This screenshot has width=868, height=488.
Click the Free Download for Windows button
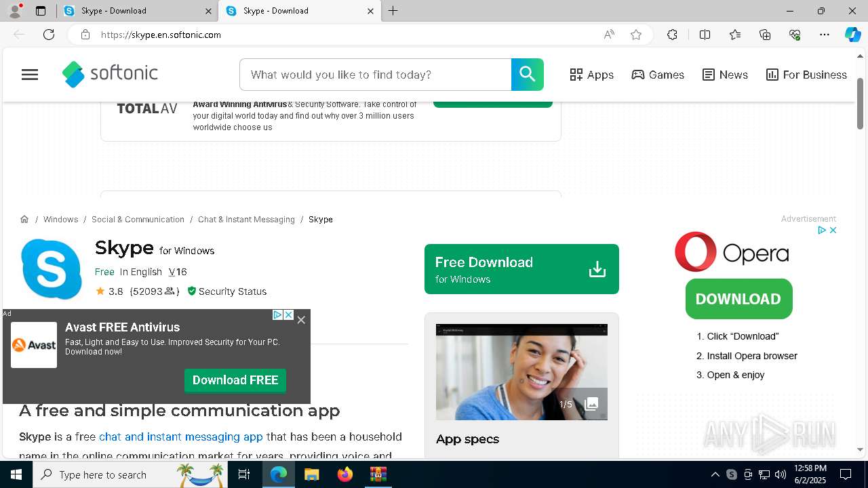click(x=521, y=269)
